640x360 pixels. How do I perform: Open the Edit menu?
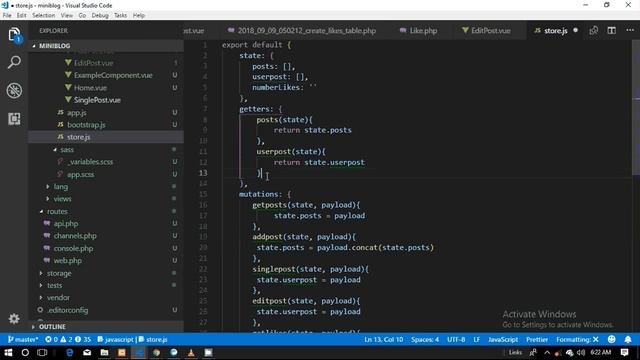click(x=21, y=16)
